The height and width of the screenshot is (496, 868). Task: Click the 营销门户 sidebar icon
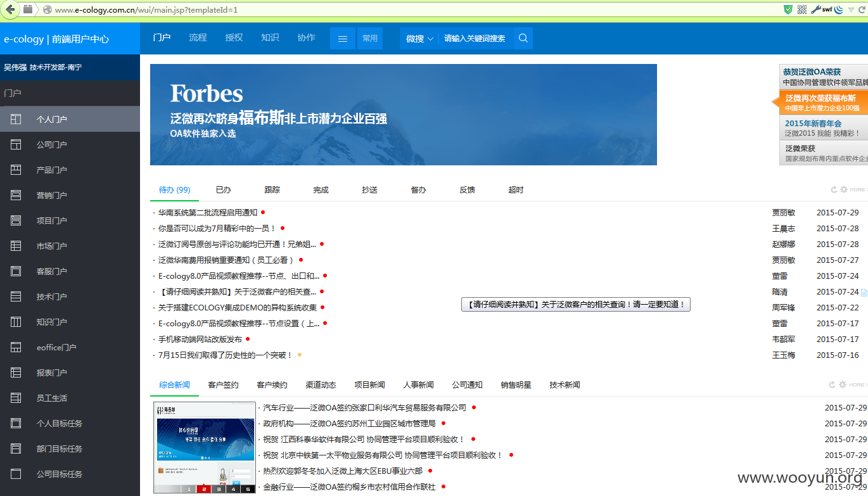(16, 195)
